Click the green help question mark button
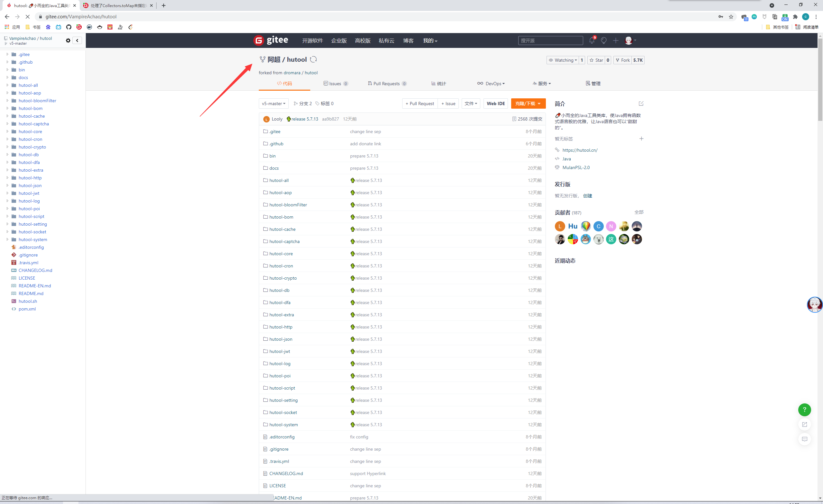This screenshot has width=823, height=504. click(804, 410)
